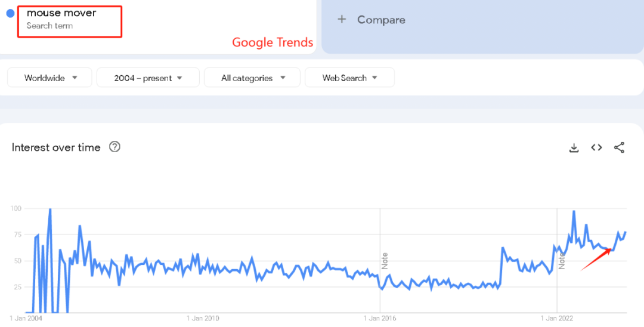
Task: Click the Interest over time heading
Action: pyautogui.click(x=56, y=147)
